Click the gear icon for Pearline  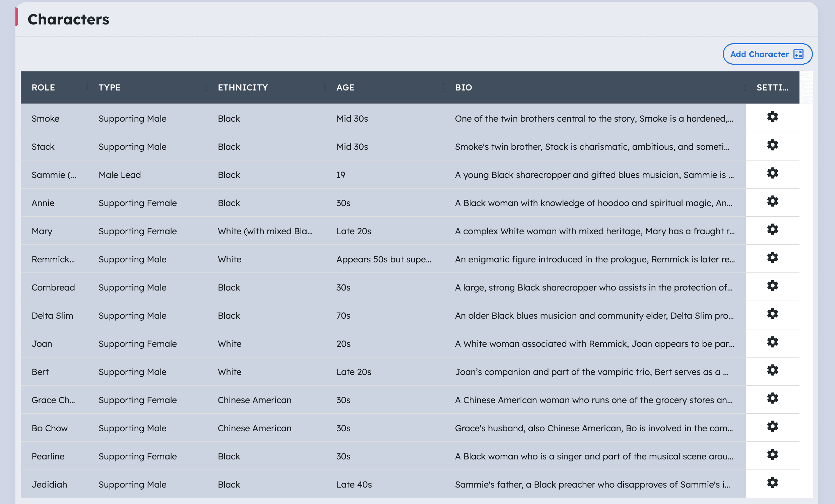[772, 454]
